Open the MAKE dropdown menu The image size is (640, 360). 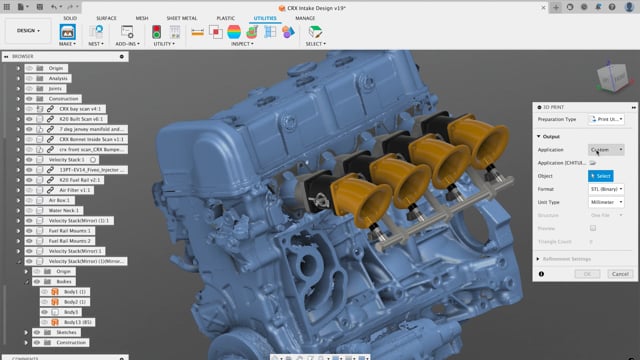(x=67, y=44)
